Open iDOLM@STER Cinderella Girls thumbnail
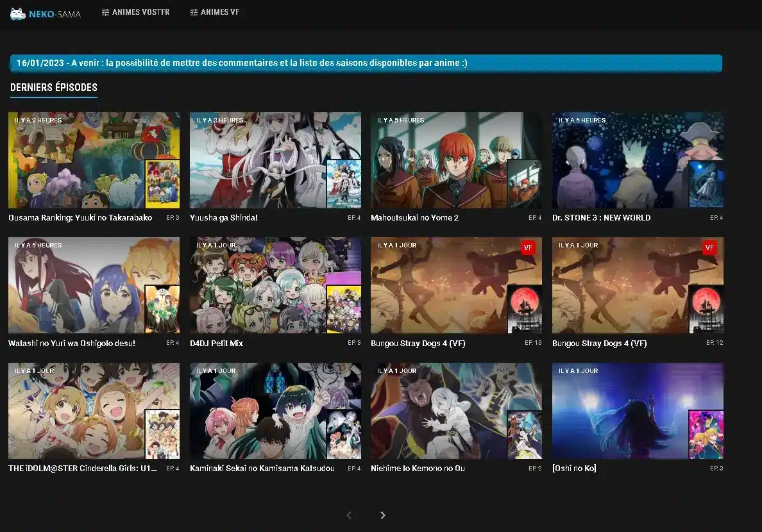Image resolution: width=762 pixels, height=532 pixels. click(x=94, y=411)
